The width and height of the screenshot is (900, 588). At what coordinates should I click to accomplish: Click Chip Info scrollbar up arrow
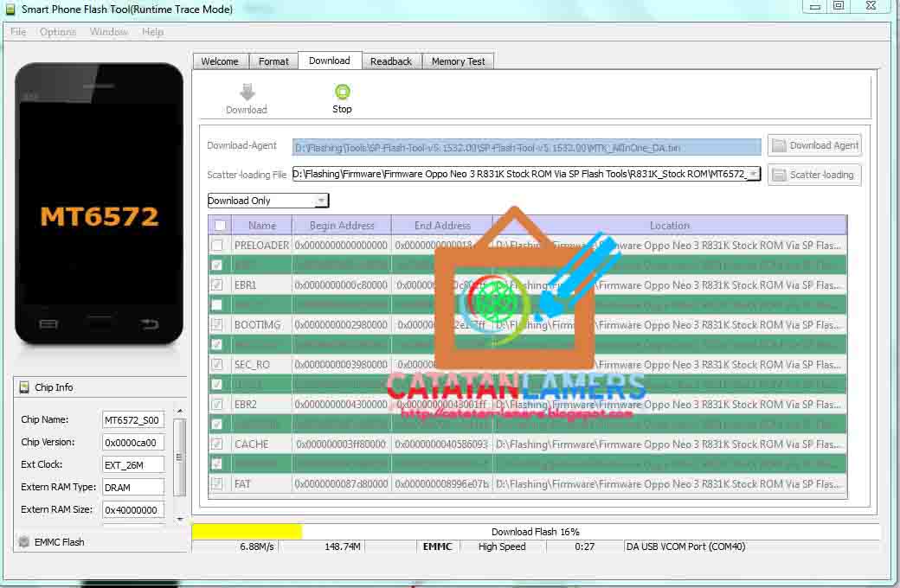click(180, 412)
